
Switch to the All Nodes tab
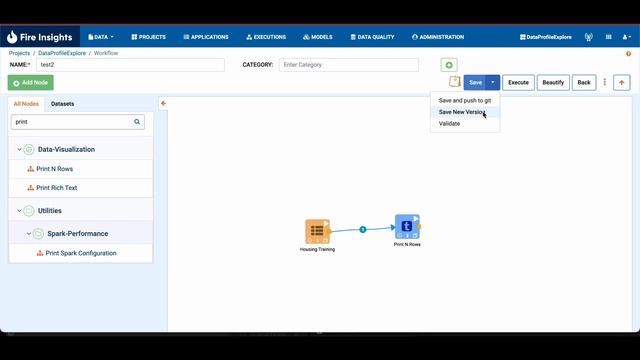26,104
